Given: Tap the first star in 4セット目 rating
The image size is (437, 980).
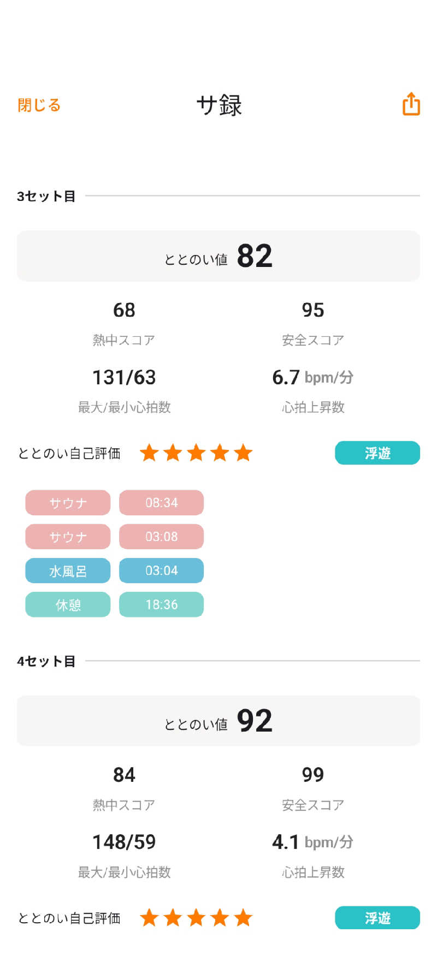Looking at the screenshot, I should click(x=149, y=918).
